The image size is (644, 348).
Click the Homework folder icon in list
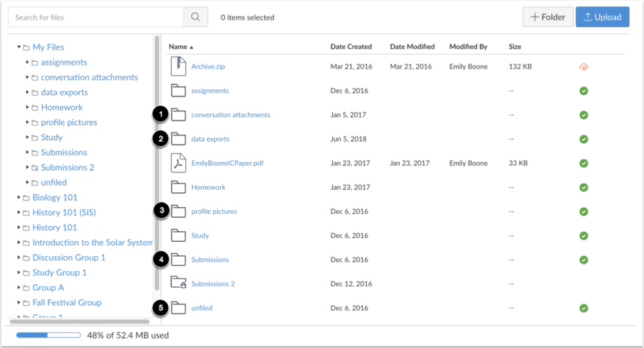point(179,187)
